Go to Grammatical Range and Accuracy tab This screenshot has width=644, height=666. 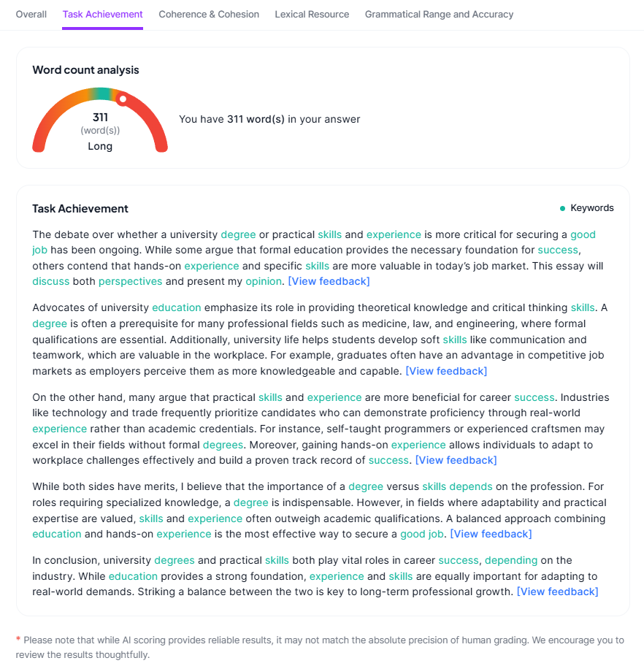[x=439, y=15]
